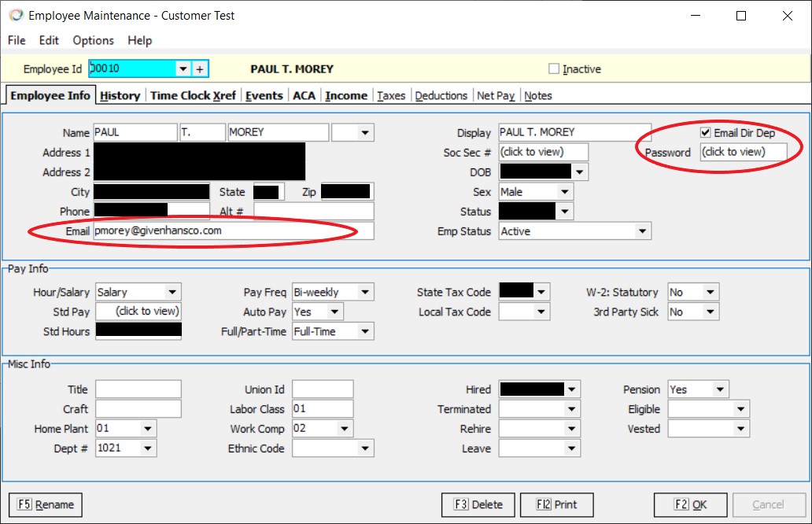Expand the Hour/Salary dropdown
The width and height of the screenshot is (812, 524).
tap(172, 293)
